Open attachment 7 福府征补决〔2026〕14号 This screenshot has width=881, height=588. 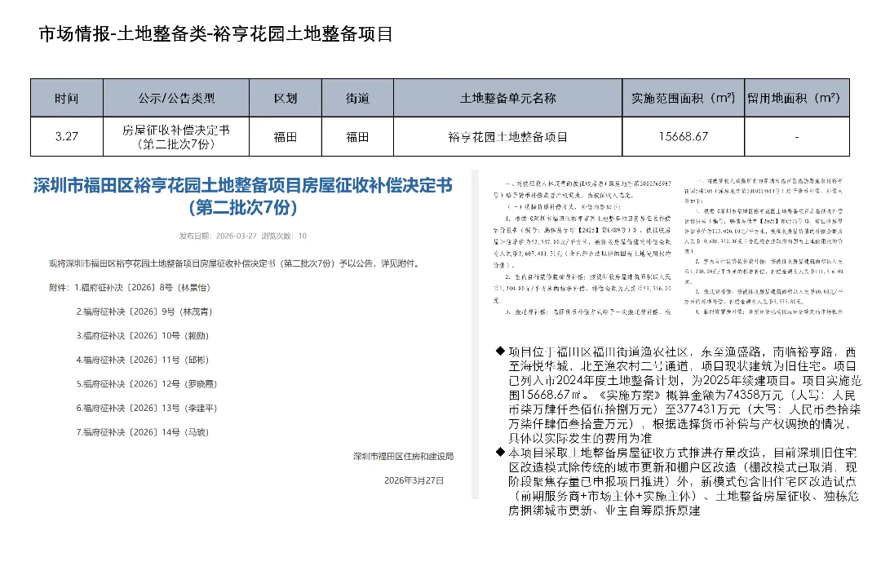click(143, 432)
